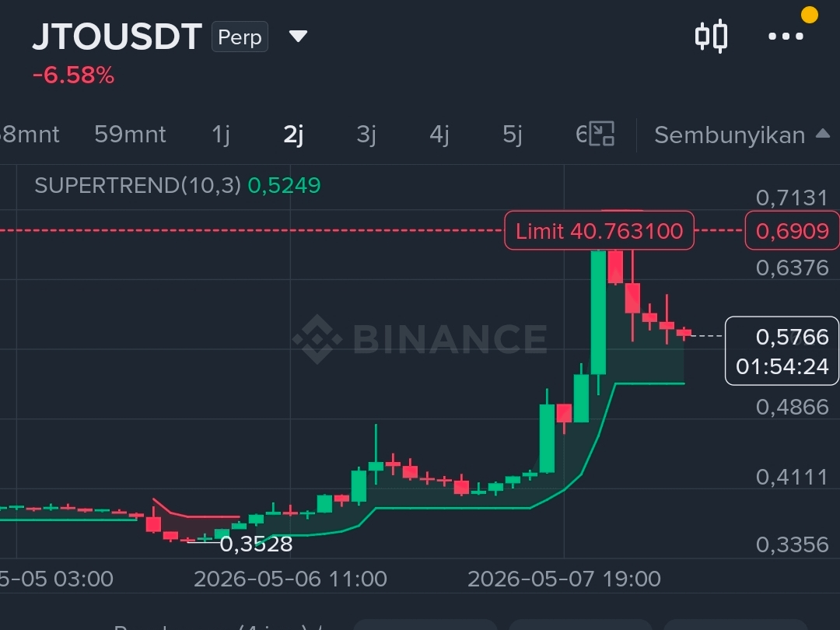Click the Binance watermark logo
Image resolution: width=840 pixels, height=630 pixels.
click(421, 338)
